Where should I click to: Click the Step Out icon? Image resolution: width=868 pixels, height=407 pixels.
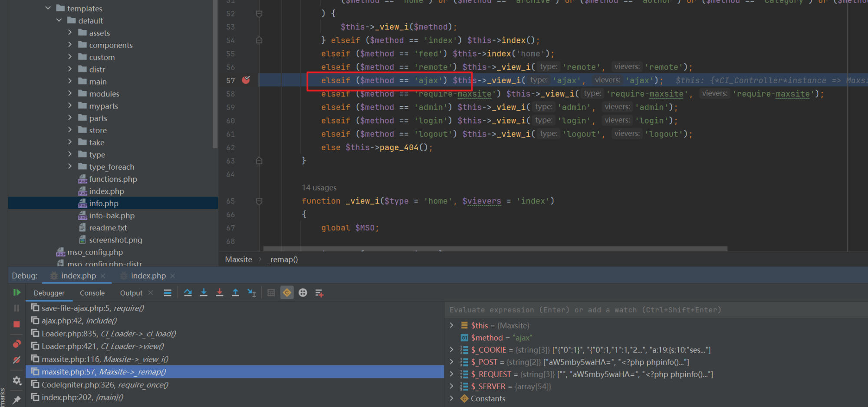tap(235, 293)
